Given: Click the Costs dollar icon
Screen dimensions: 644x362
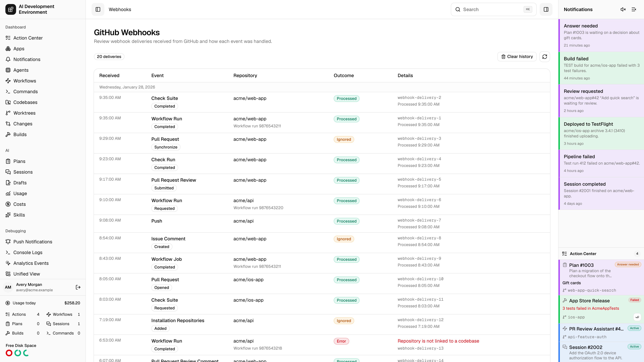Looking at the screenshot, I should 8,204.
